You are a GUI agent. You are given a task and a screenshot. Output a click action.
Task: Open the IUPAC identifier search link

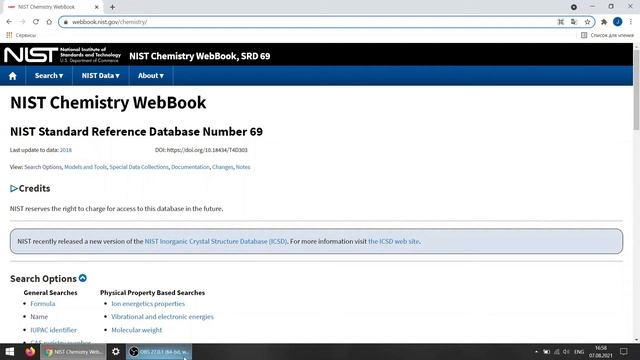53,330
